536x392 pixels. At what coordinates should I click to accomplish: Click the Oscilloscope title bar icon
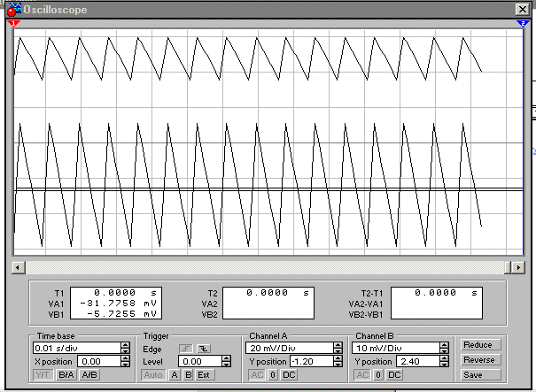[14, 8]
